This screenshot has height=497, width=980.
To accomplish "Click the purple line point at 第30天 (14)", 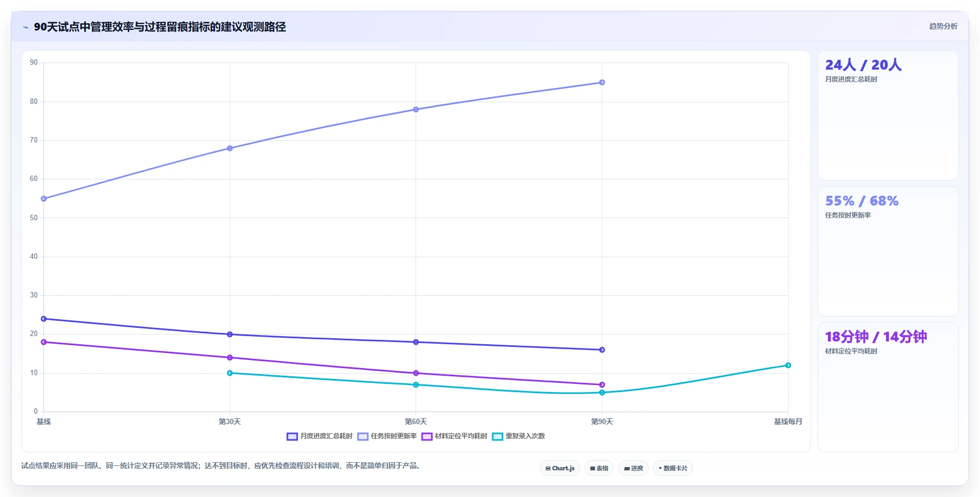I will (230, 358).
